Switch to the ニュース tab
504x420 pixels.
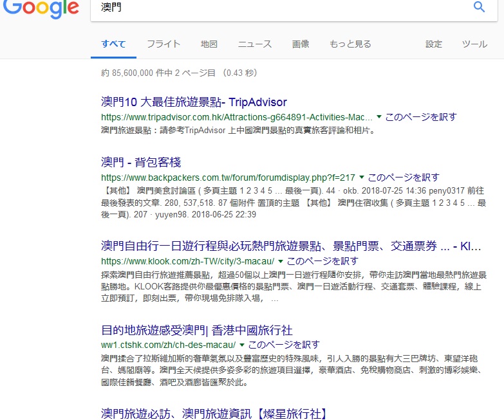point(255,44)
